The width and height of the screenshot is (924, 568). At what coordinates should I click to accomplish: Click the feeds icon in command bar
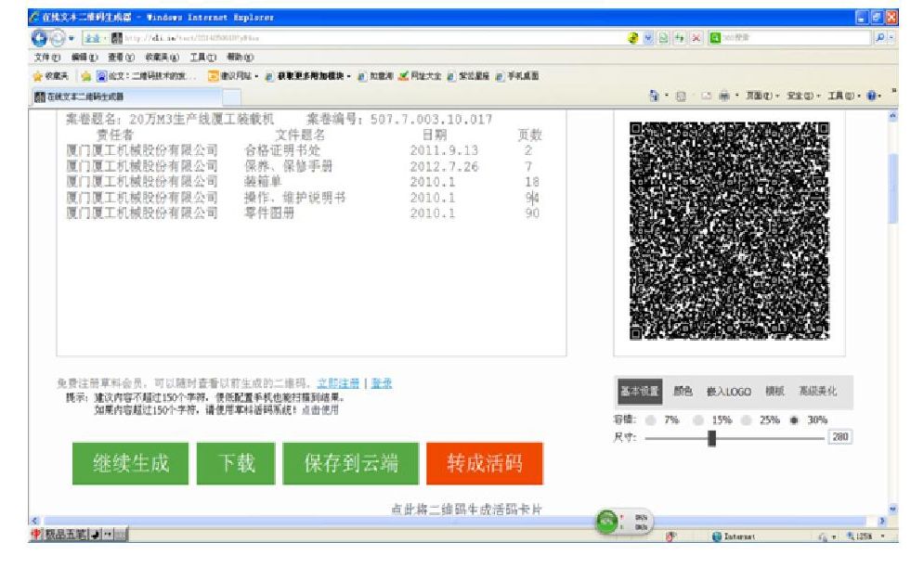681,96
